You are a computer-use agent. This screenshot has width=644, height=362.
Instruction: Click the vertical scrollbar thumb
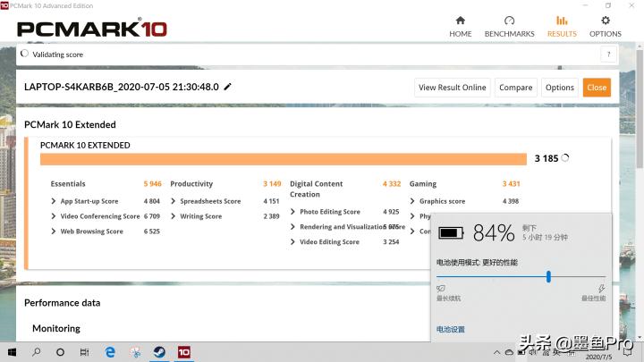click(640, 109)
